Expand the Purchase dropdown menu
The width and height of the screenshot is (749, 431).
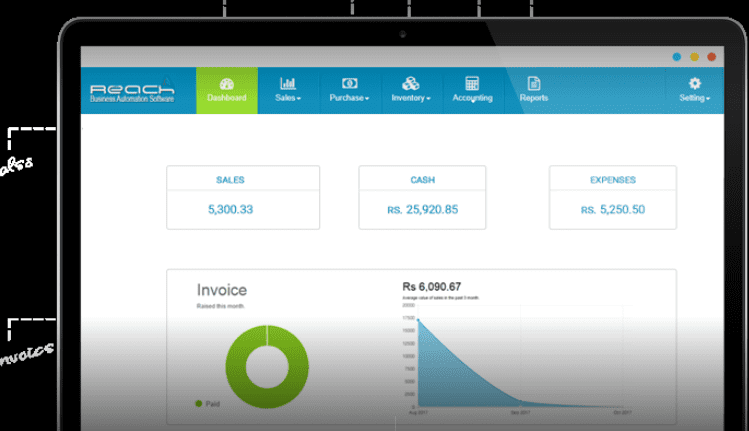367,98
